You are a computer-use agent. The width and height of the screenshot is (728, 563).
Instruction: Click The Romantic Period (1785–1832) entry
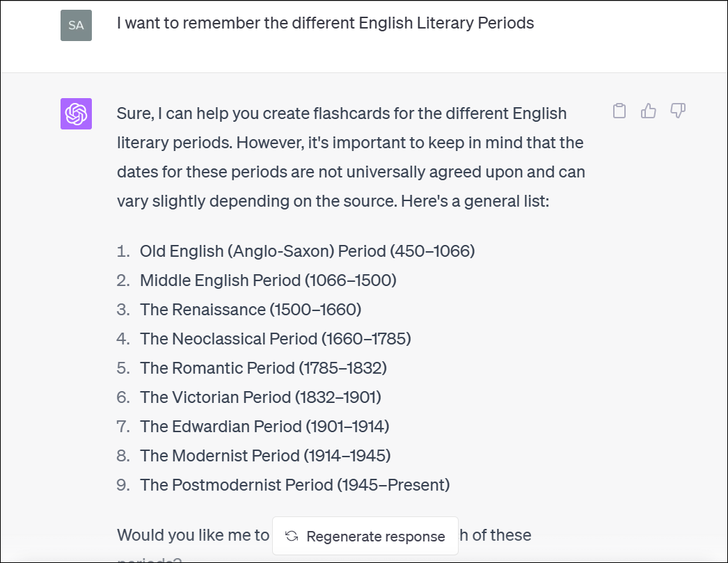coord(263,368)
